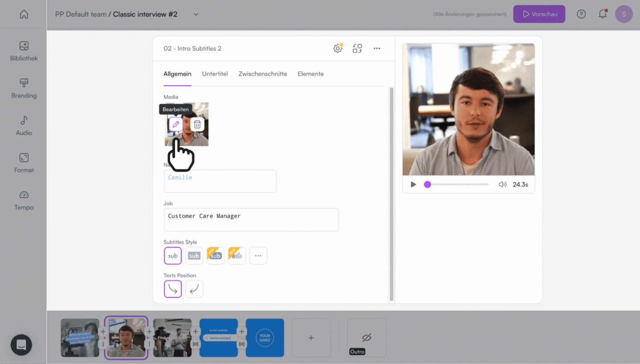Click the replace scene icon

click(x=357, y=48)
